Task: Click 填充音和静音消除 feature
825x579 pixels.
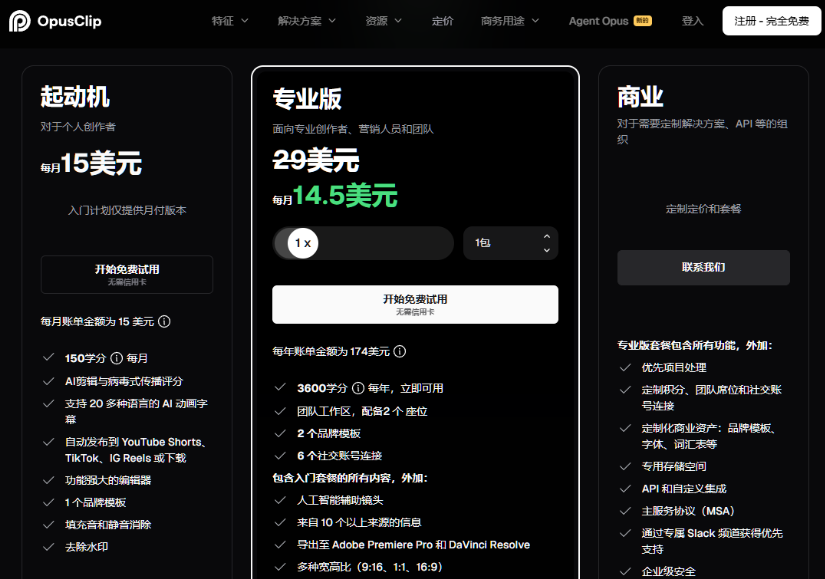Action: tap(108, 525)
